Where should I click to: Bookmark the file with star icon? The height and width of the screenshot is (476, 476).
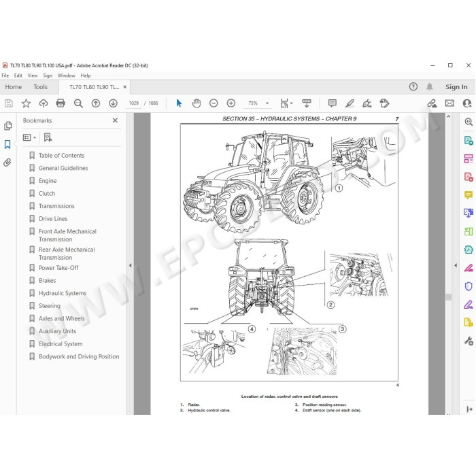26,103
